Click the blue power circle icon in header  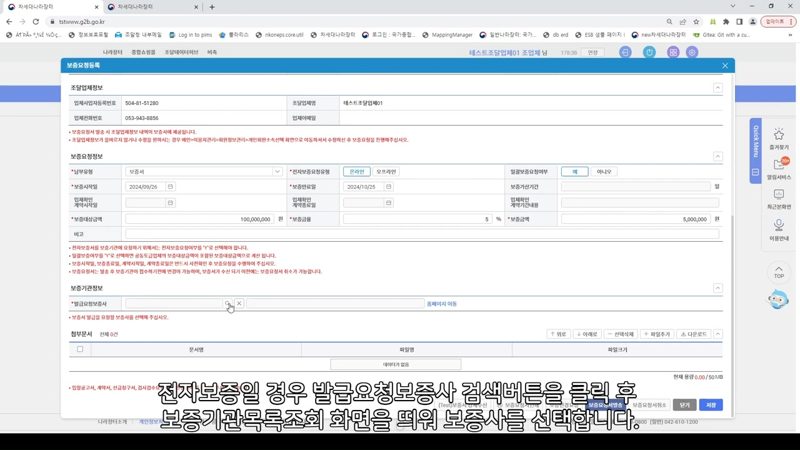coord(649,52)
